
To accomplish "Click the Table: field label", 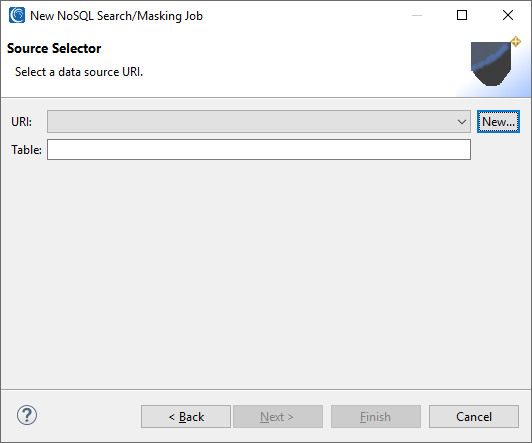I will [x=26, y=150].
